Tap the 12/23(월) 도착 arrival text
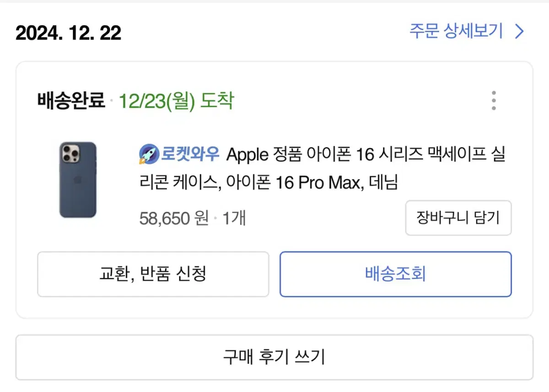The width and height of the screenshot is (549, 392). tap(176, 101)
